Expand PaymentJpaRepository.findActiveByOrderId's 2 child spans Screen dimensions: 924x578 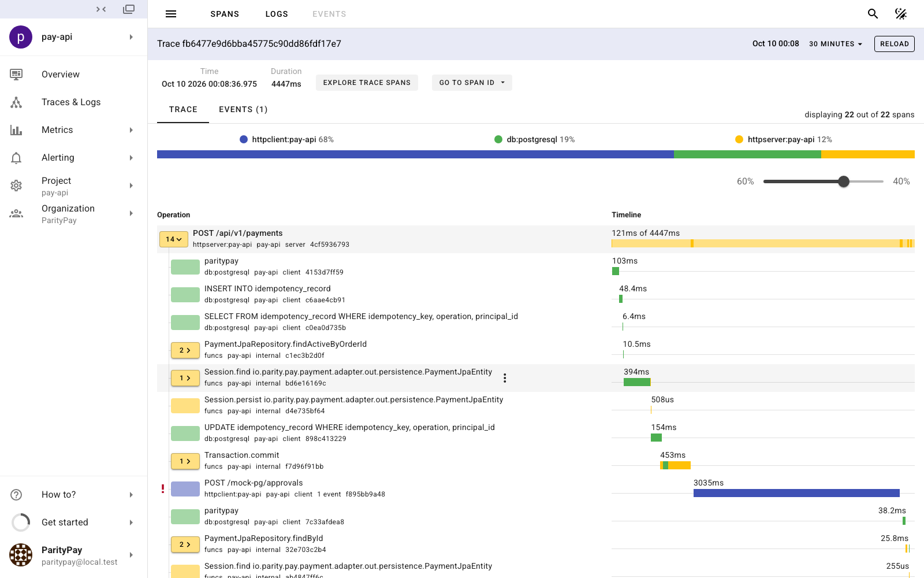click(185, 350)
